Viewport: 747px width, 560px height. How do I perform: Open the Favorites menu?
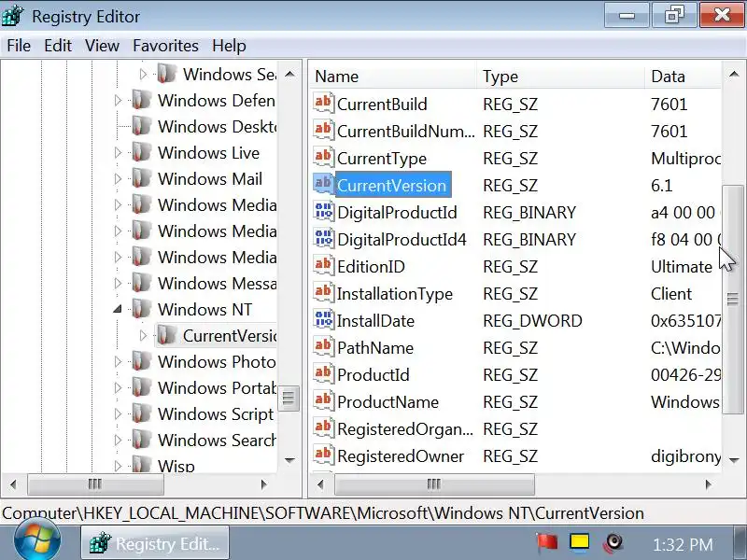pyautogui.click(x=165, y=46)
